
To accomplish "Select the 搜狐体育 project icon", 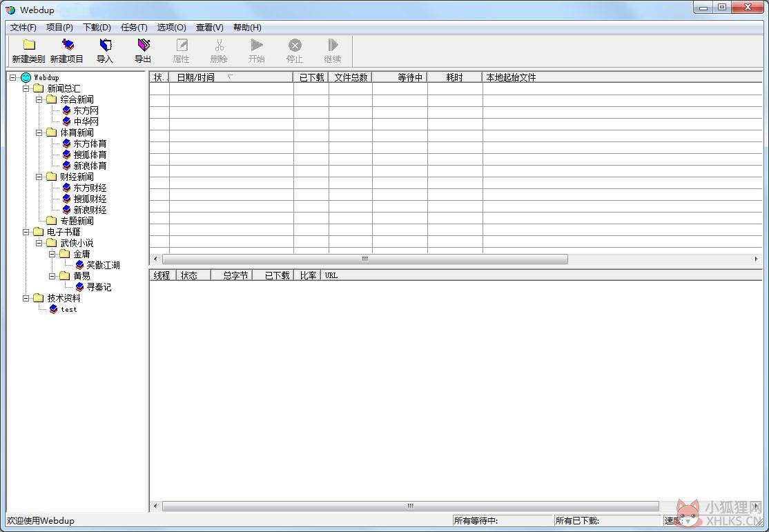I will (67, 155).
